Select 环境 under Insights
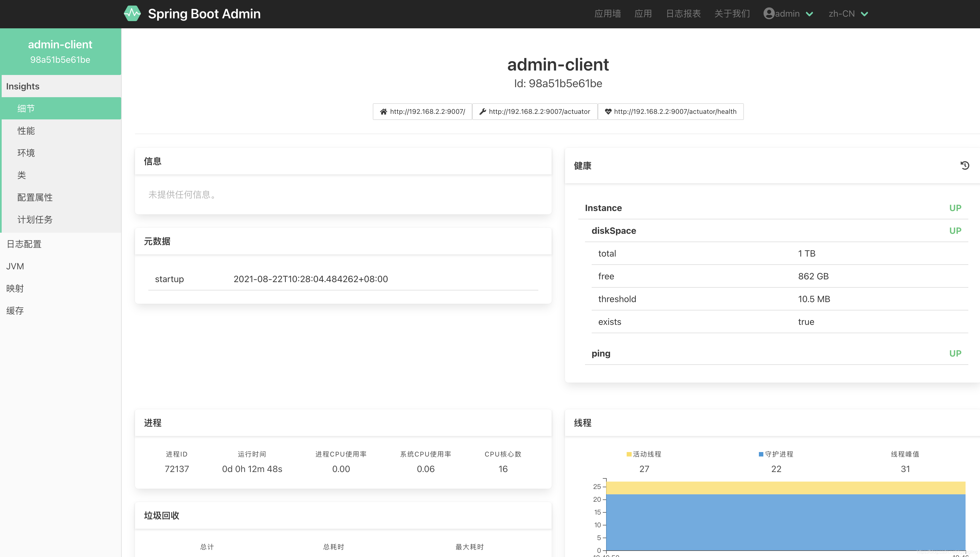Viewport: 980px width, 557px height. (x=26, y=153)
